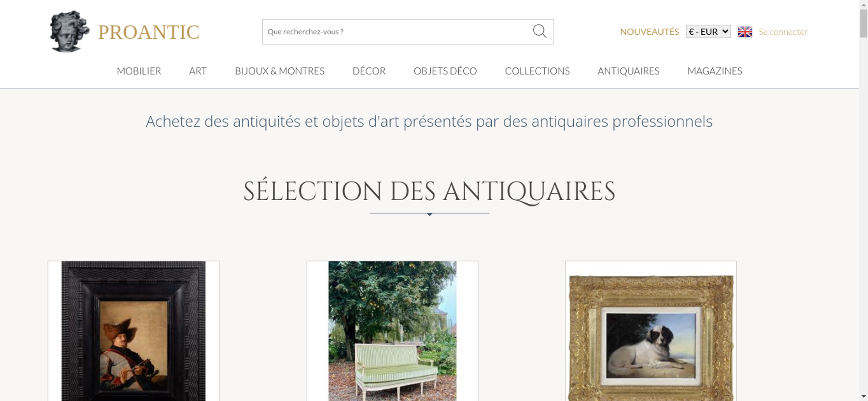Open the Collections menu

(x=537, y=71)
